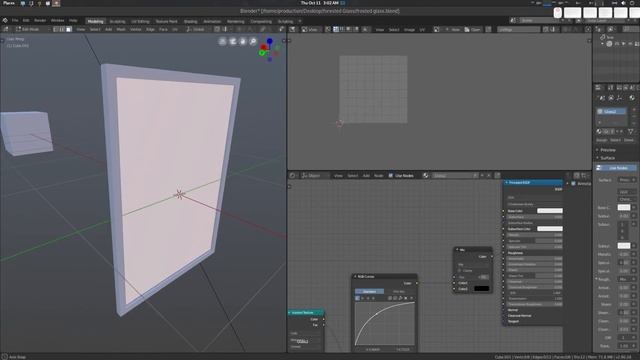Switch RGB Curves to Standard tone

tap(369, 291)
